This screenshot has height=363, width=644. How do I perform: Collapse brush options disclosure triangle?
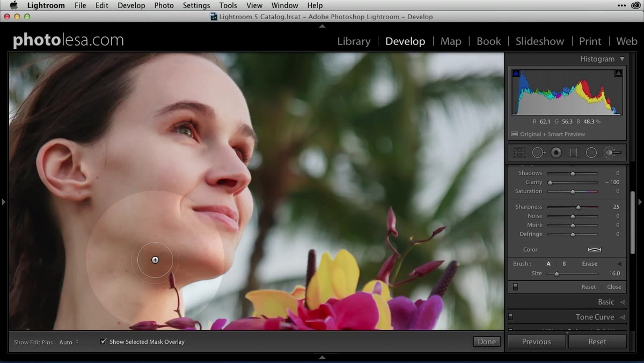click(619, 264)
